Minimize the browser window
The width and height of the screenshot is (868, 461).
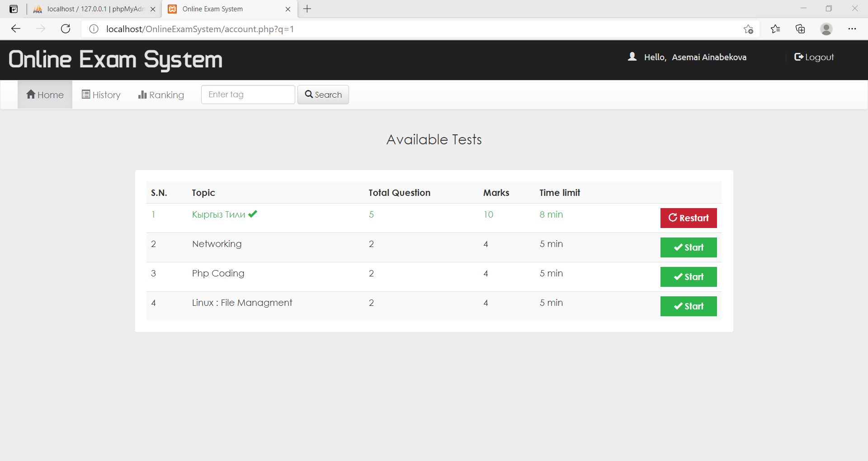tap(803, 9)
